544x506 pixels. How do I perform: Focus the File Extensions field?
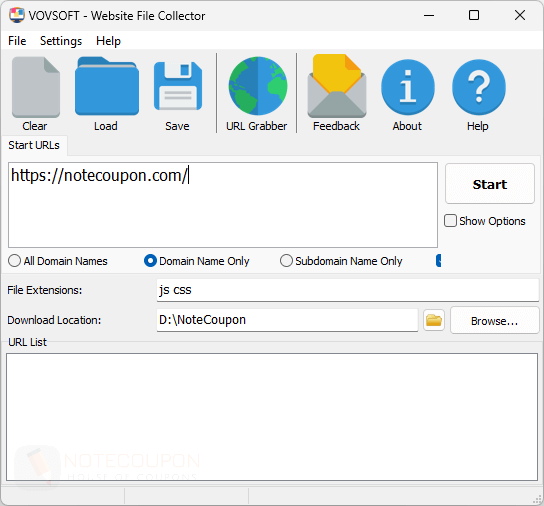point(348,290)
